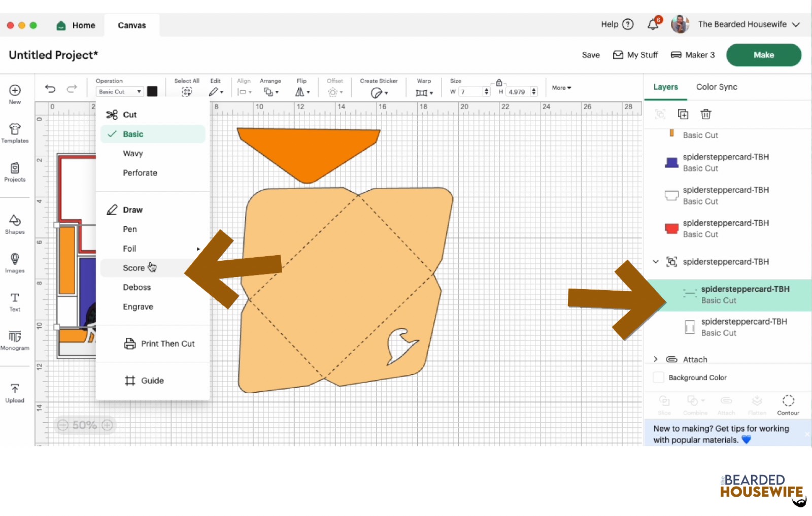The image size is (812, 516).
Task: Click the Contour tool
Action: tap(788, 404)
